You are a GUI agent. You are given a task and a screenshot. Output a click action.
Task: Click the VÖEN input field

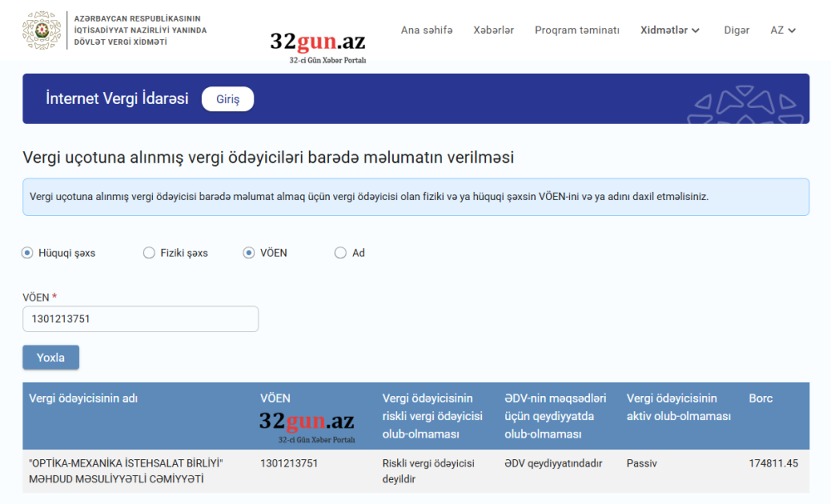coord(140,319)
